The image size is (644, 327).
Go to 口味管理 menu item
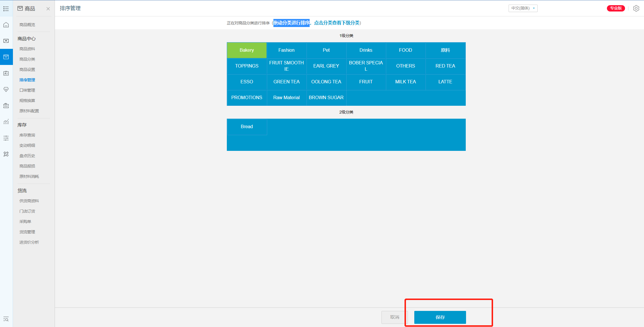point(27,90)
